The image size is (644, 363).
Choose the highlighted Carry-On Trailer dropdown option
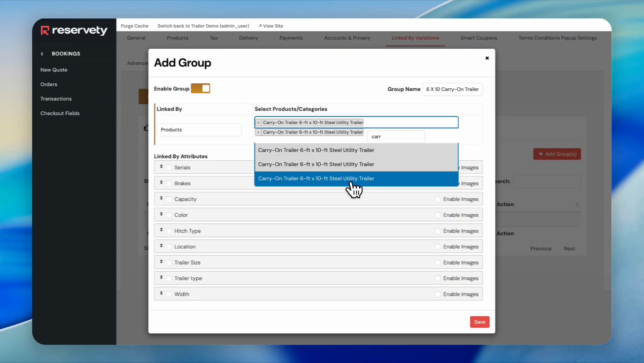[356, 178]
